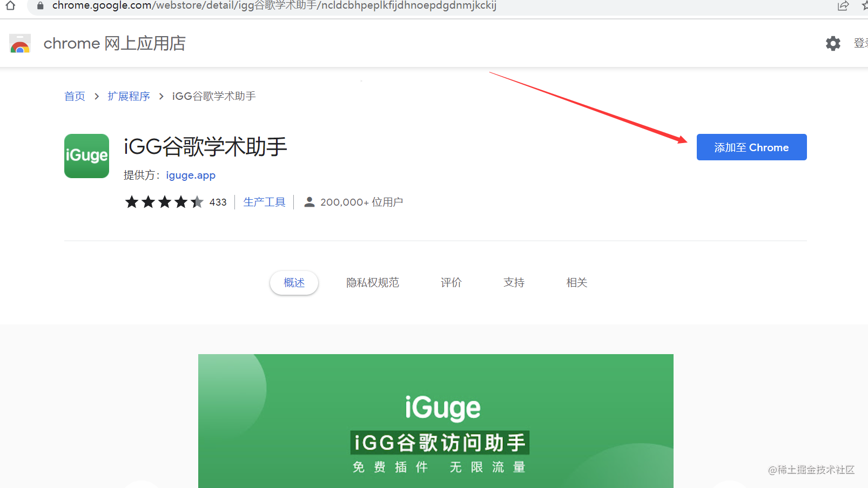
Task: Click the Chrome Web Store logo
Action: pos(20,43)
